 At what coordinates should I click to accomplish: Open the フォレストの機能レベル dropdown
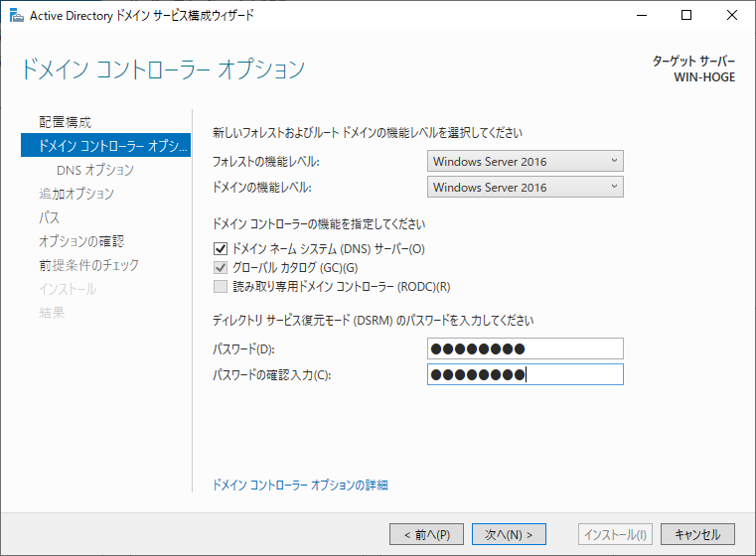tap(526, 161)
